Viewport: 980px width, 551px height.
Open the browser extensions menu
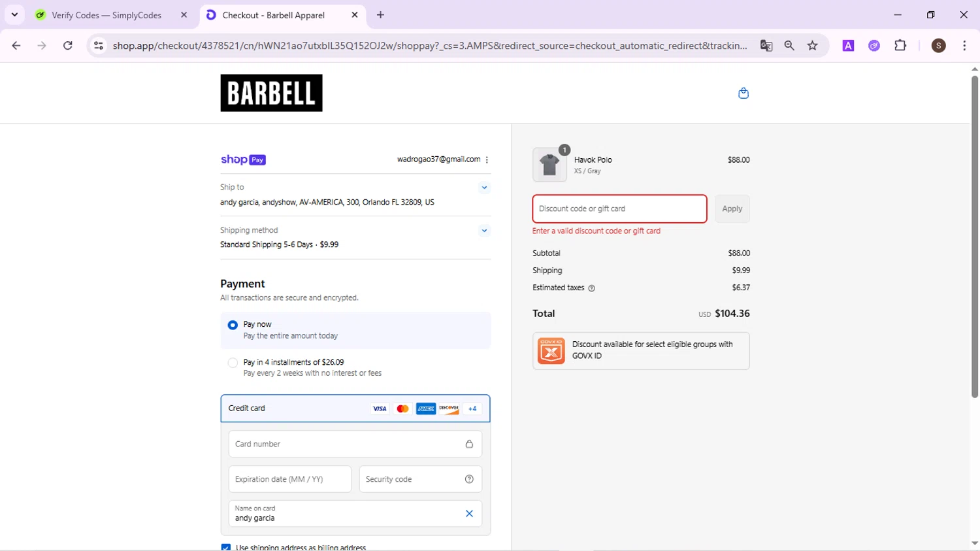coord(900,46)
